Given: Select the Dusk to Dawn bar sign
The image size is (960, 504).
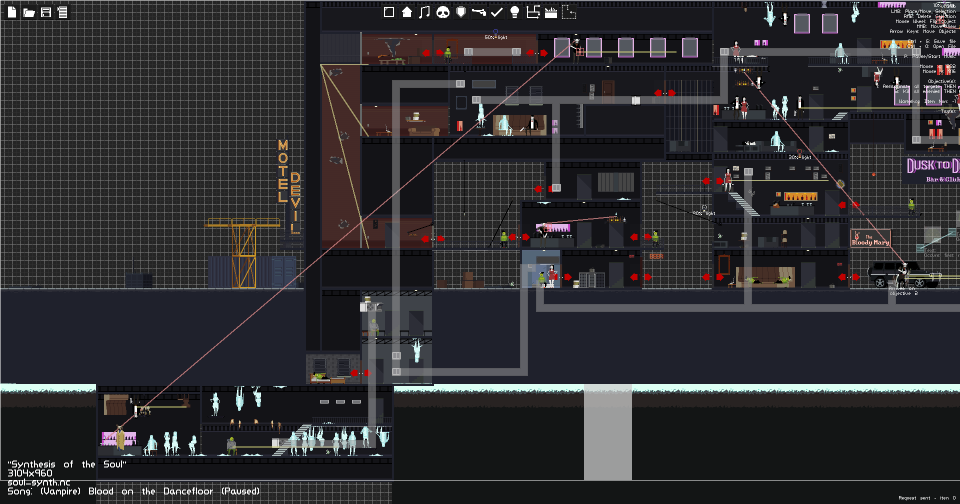Looking at the screenshot, I should click(932, 170).
